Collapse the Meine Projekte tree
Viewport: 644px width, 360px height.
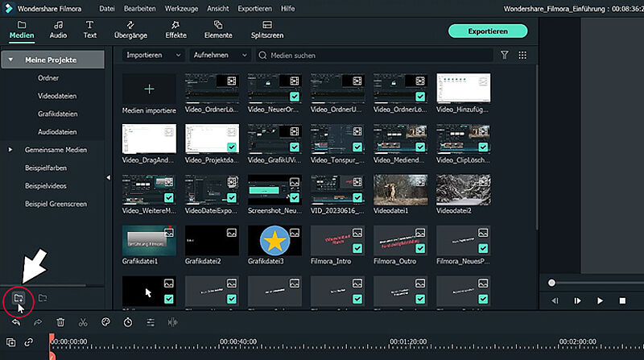10,60
